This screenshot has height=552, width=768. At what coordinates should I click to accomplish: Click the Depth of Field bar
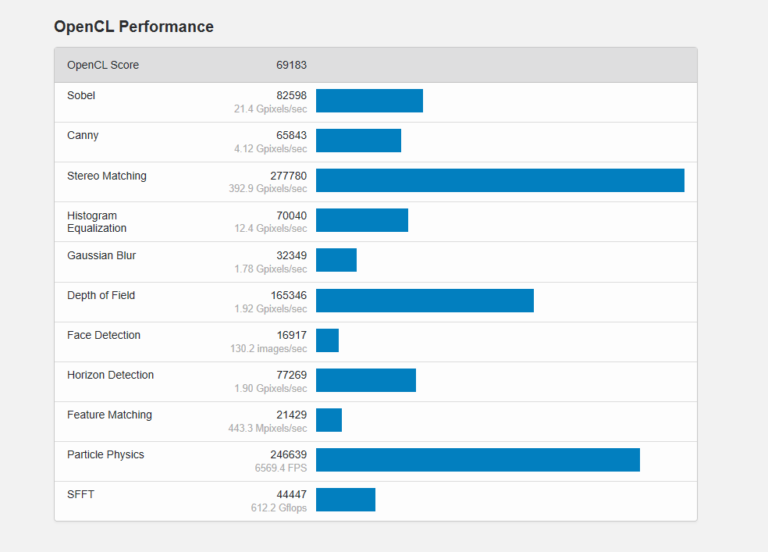point(424,300)
